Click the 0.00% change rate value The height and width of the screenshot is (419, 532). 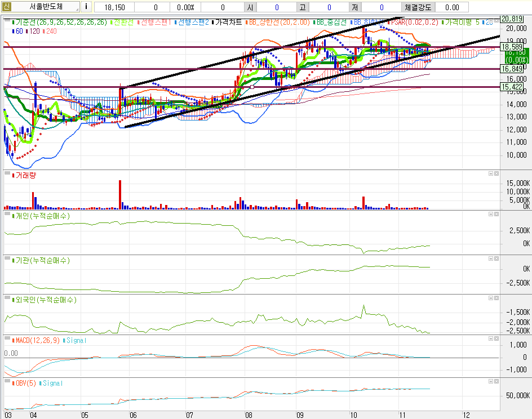[185, 7]
